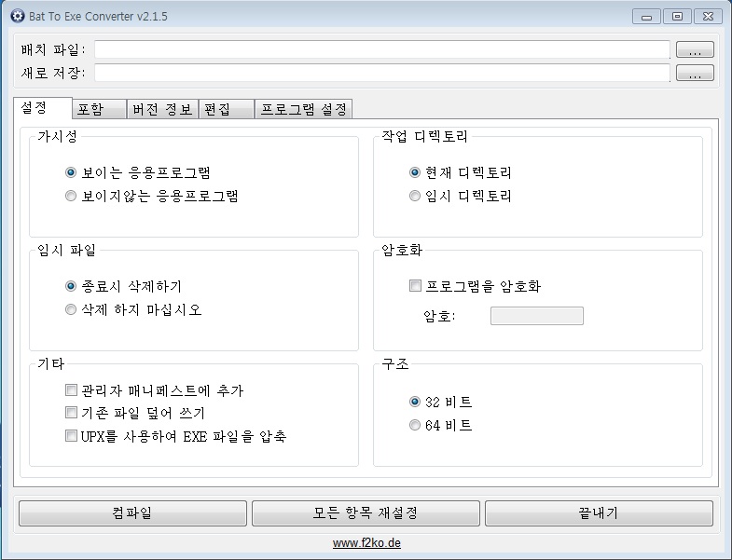Minimize the Bat To Exe Converter window

pyautogui.click(x=646, y=17)
